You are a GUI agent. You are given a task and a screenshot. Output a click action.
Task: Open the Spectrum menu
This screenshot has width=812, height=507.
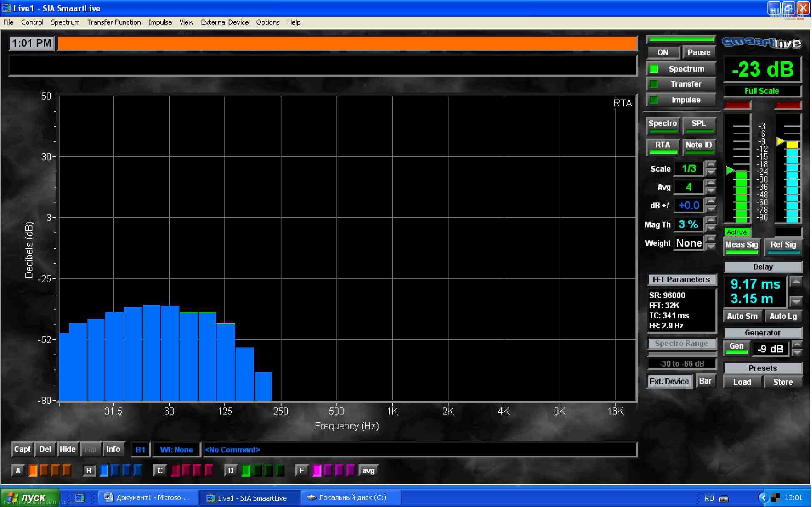click(65, 22)
